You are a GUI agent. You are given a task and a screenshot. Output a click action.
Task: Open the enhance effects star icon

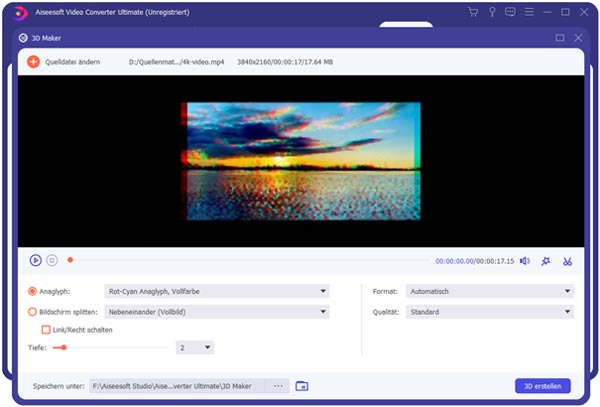(x=546, y=261)
